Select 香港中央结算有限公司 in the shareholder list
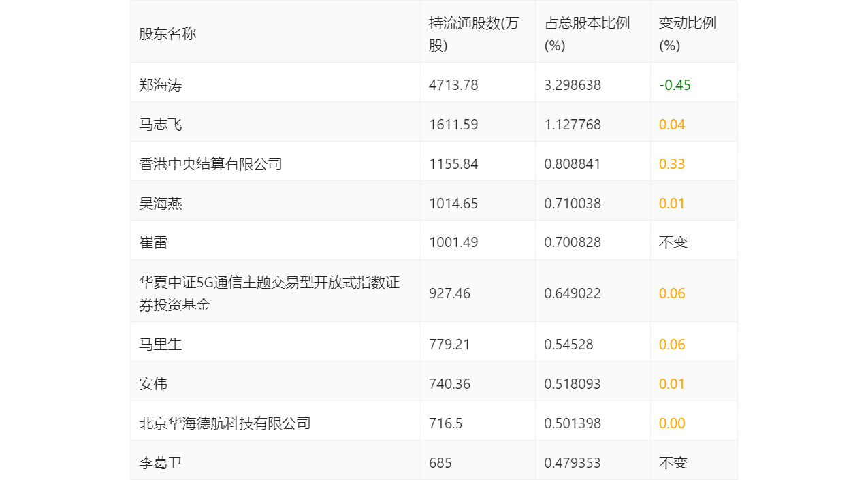This screenshot has height=480, width=868. point(210,164)
